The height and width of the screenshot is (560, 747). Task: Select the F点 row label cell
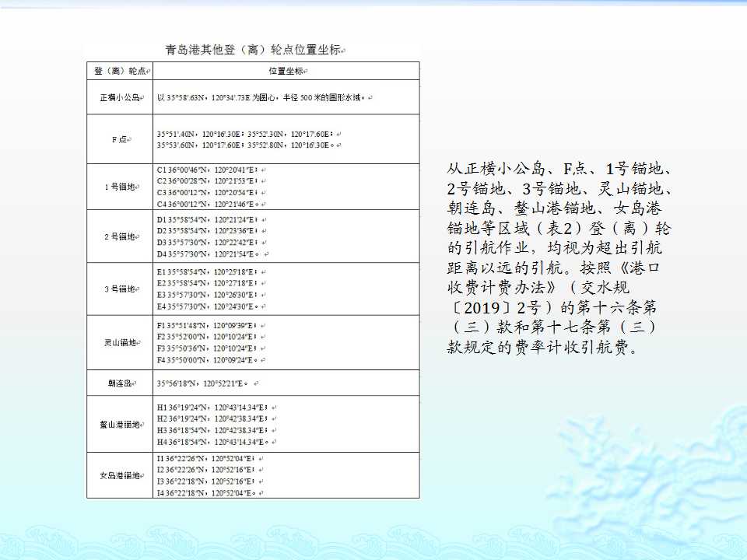118,139
